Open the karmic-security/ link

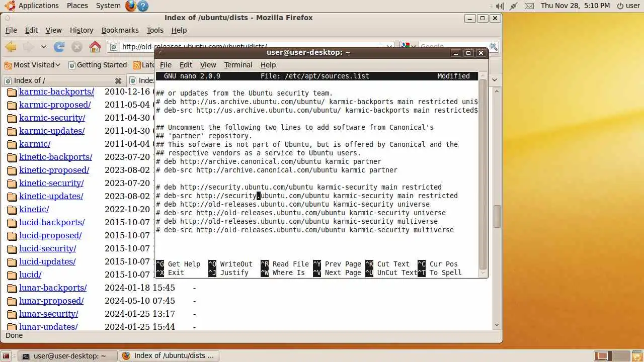(52, 118)
